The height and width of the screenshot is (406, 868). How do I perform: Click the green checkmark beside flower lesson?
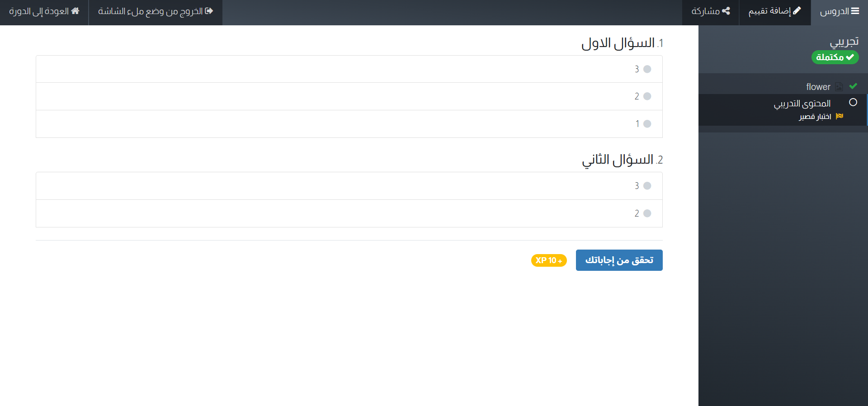tap(853, 86)
